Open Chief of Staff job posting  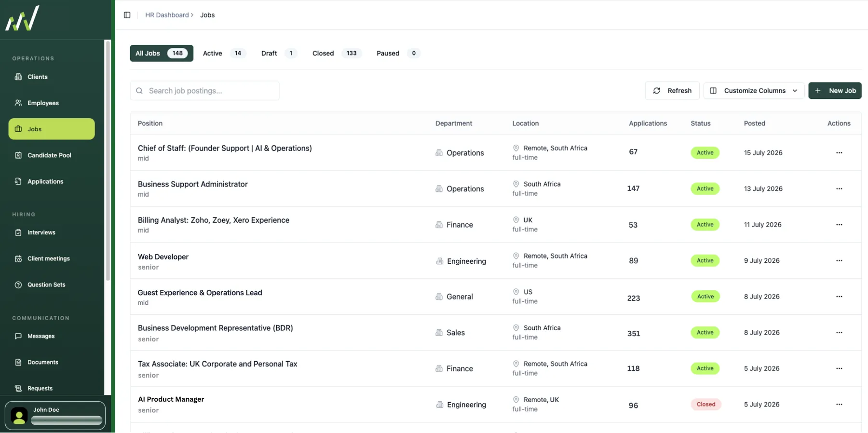coord(225,148)
